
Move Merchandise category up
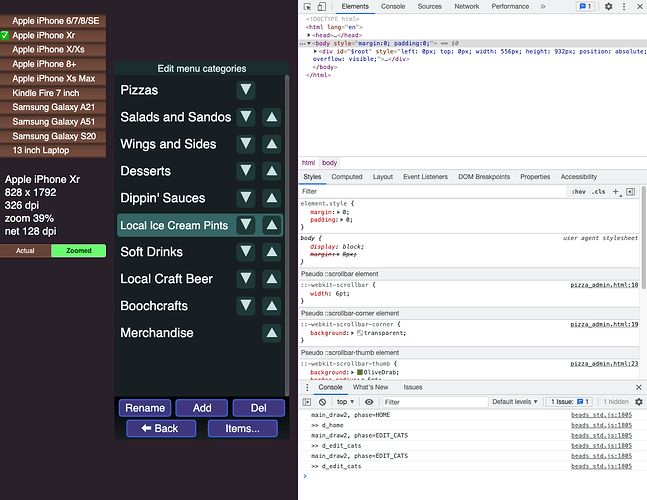tap(272, 333)
